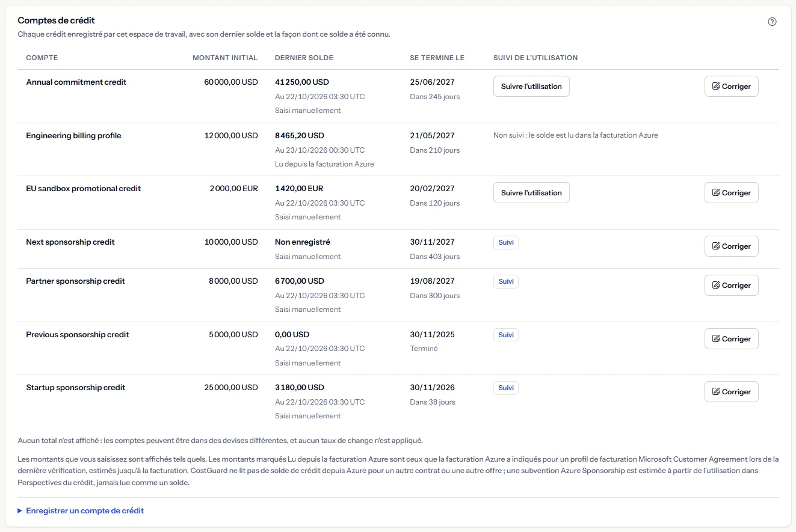Track usage for EU sandbox promotional credit
The image size is (796, 532).
tap(531, 193)
